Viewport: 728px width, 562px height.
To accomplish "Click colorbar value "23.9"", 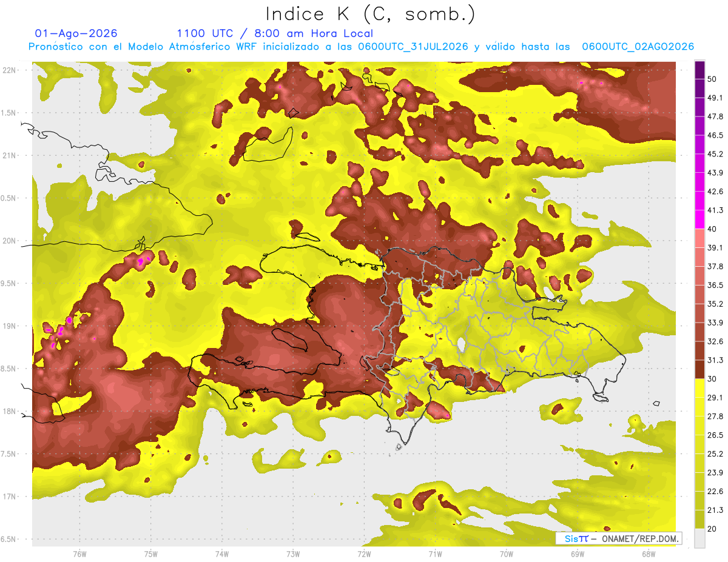I will click(715, 473).
